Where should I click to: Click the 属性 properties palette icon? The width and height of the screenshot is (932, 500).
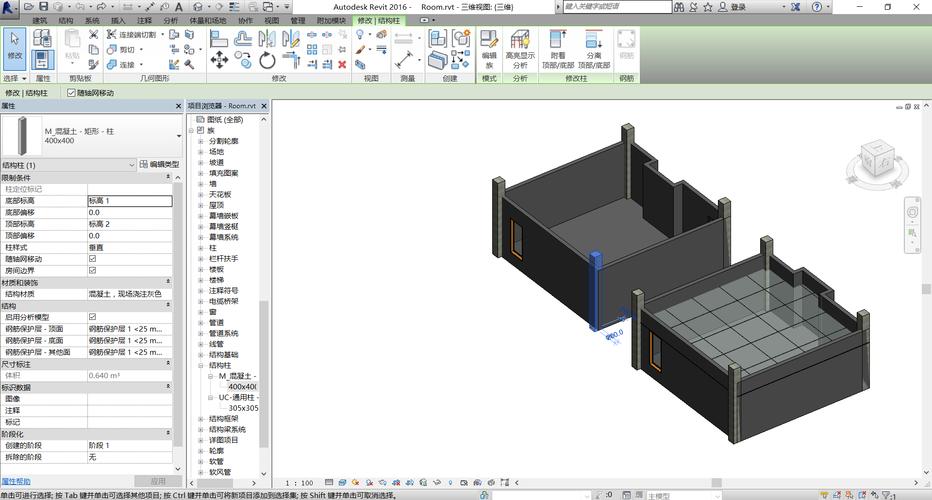pos(43,60)
